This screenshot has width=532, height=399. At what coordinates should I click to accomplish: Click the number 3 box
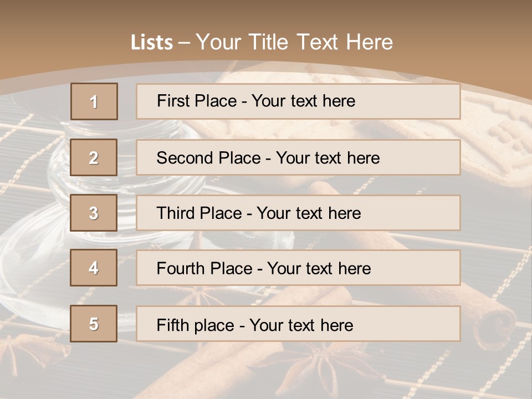(x=94, y=213)
